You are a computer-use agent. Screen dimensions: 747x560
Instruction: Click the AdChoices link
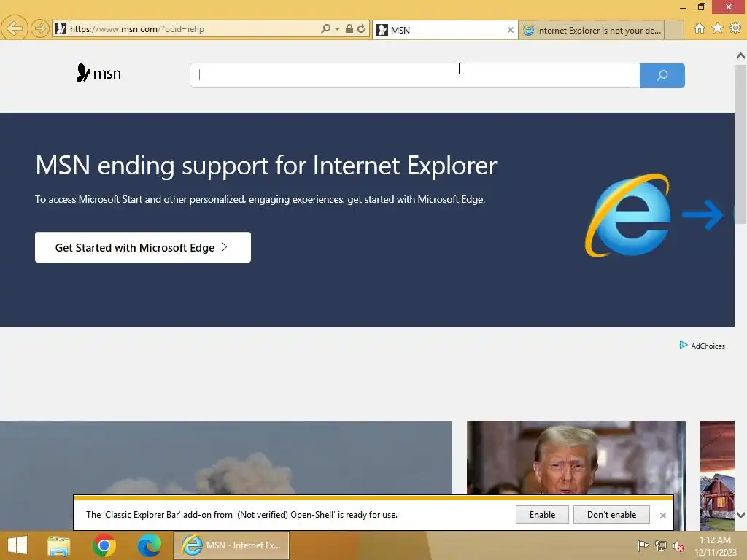(x=703, y=346)
